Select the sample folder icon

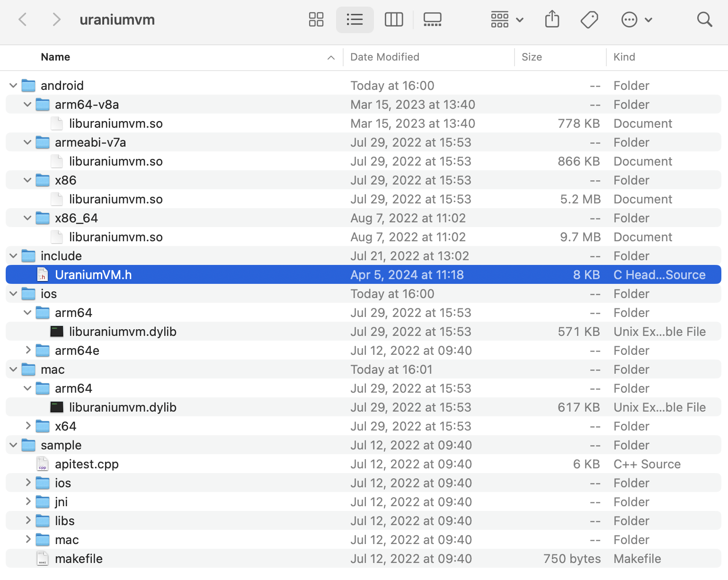click(x=28, y=445)
